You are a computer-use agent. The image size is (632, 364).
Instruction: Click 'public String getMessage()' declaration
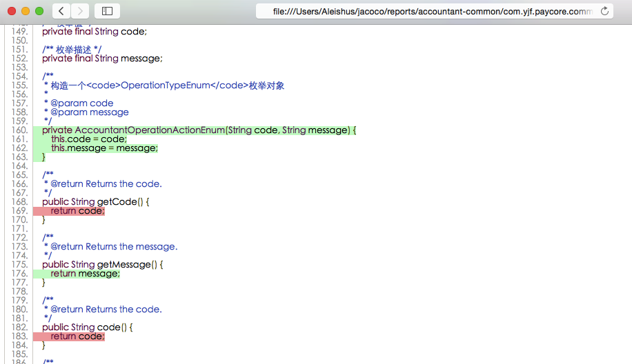point(103,265)
